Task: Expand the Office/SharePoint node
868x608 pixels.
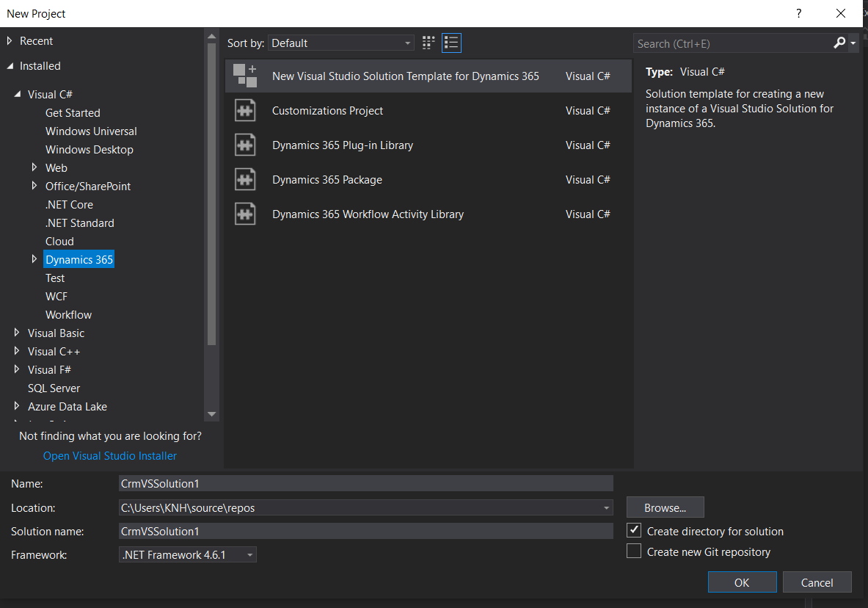Action: pyautogui.click(x=34, y=185)
